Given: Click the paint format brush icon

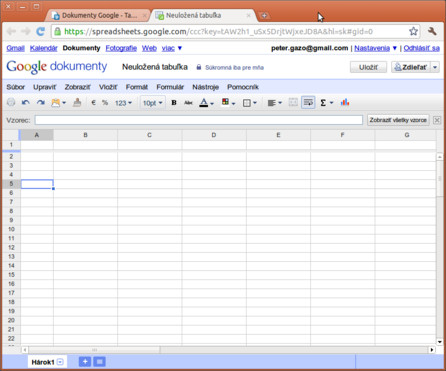Looking at the screenshot, I should (77, 103).
